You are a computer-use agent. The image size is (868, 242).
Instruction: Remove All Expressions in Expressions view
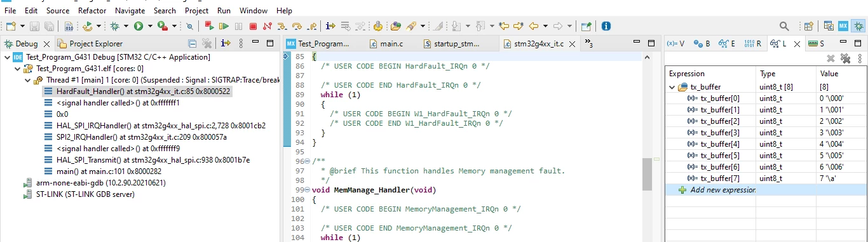click(845, 58)
